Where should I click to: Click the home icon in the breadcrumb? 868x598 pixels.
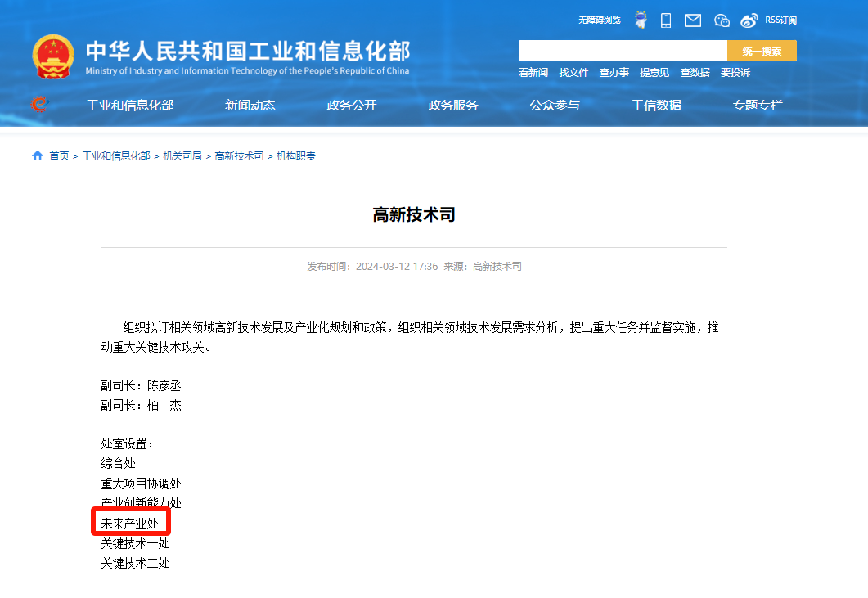36,155
